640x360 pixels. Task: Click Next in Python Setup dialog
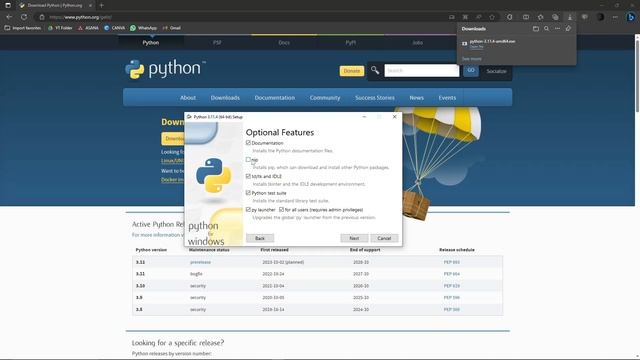point(354,238)
